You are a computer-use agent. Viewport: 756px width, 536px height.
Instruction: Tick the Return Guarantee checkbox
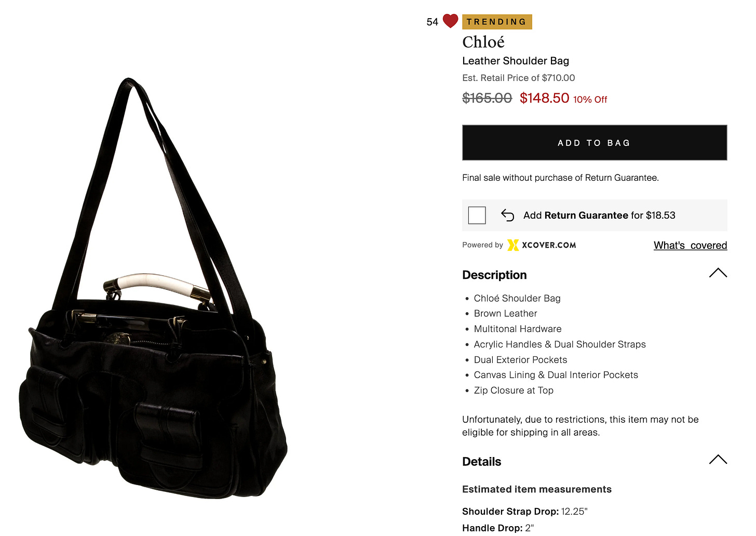pos(477,215)
